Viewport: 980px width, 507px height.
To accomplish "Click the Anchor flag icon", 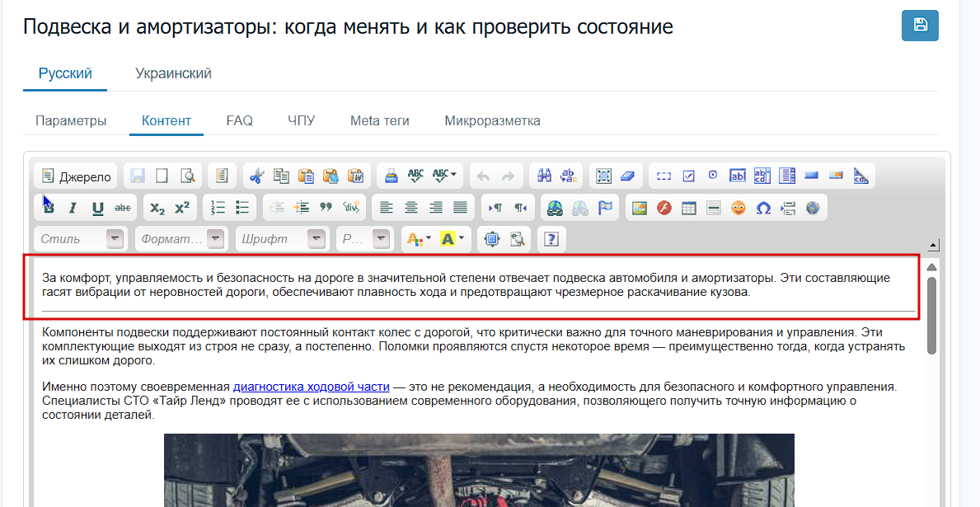I will tap(604, 208).
